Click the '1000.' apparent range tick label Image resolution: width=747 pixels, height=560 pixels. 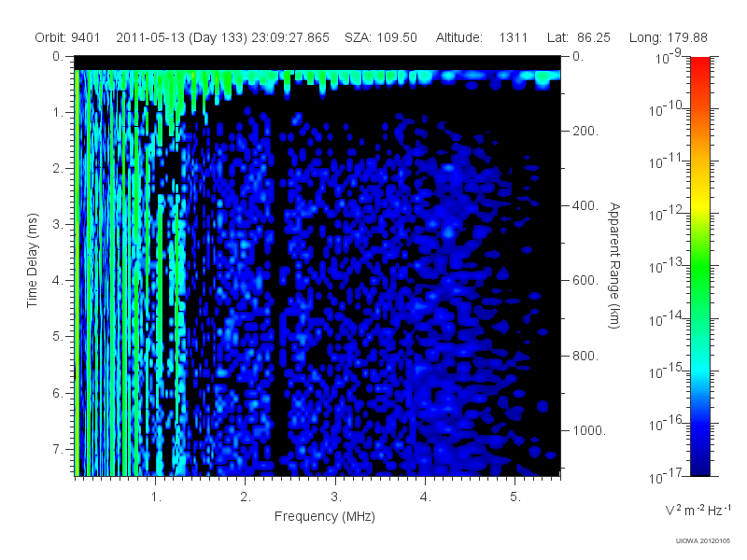(x=589, y=430)
